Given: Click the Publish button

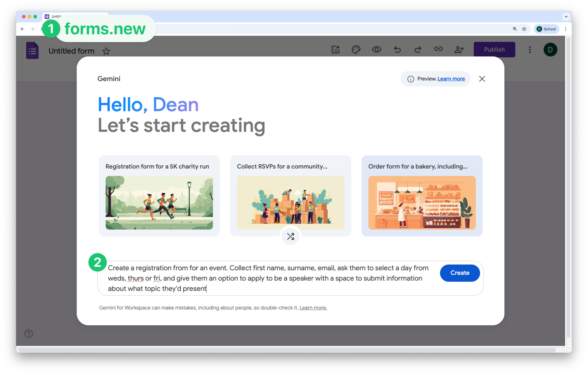Looking at the screenshot, I should point(494,49).
